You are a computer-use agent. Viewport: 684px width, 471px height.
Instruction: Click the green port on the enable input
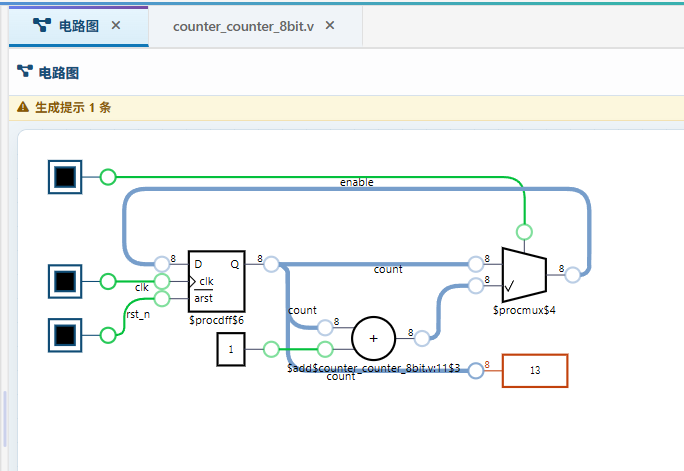pyautogui.click(x=108, y=177)
